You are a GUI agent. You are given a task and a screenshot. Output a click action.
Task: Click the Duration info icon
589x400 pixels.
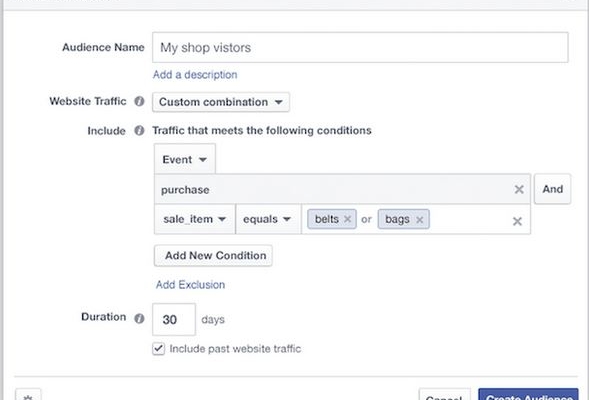tap(139, 318)
